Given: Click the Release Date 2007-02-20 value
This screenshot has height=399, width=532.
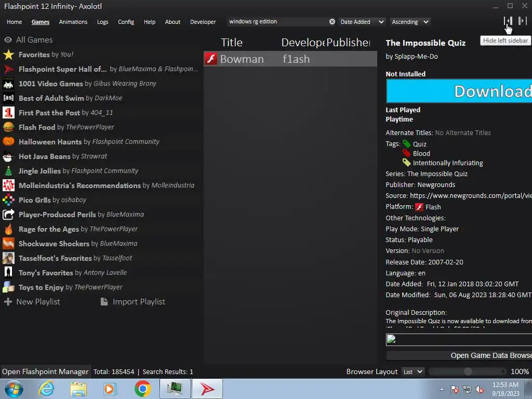Looking at the screenshot, I should (446, 262).
